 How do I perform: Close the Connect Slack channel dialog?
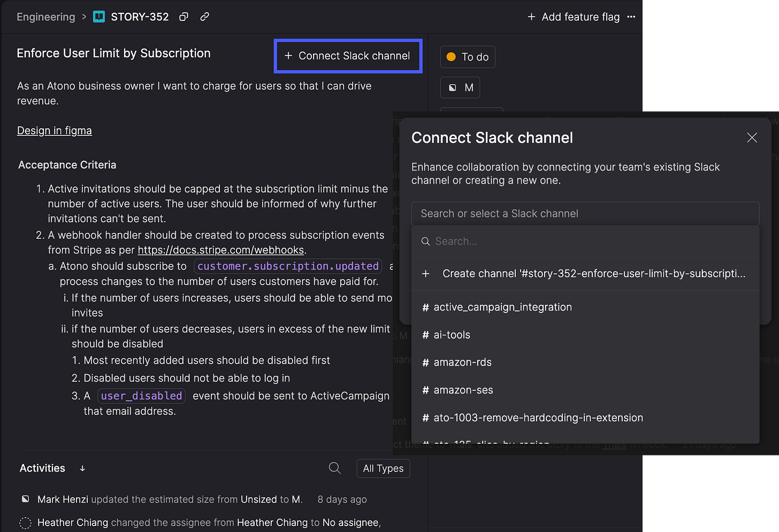(x=752, y=137)
